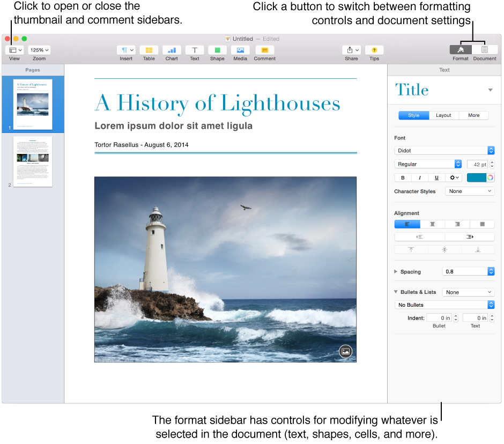This screenshot has width=504, height=444.
Task: Insert a Shape
Action: (217, 49)
